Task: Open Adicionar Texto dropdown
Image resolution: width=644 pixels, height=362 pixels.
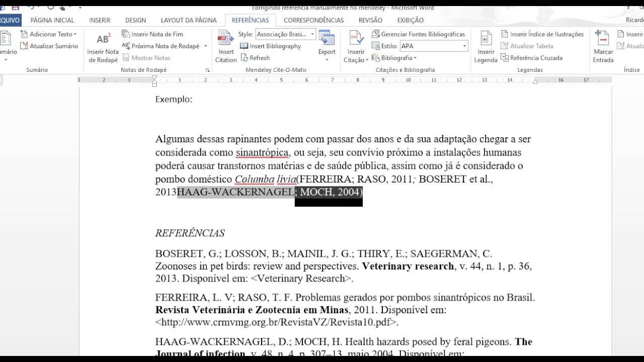Action: click(x=49, y=34)
